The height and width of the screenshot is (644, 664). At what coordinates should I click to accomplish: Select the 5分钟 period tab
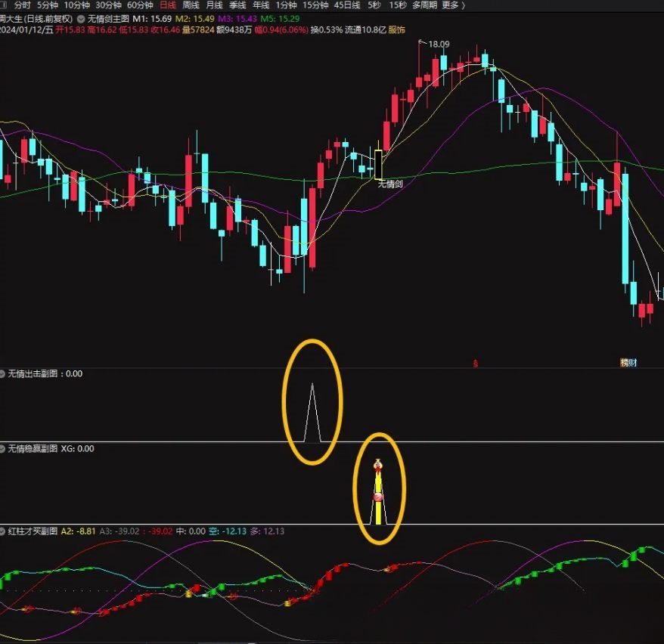pyautogui.click(x=47, y=5)
